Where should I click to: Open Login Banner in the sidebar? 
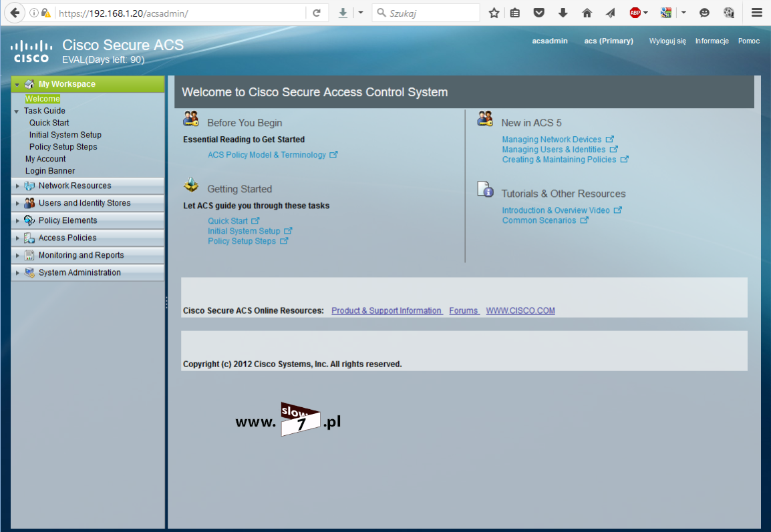(x=50, y=171)
